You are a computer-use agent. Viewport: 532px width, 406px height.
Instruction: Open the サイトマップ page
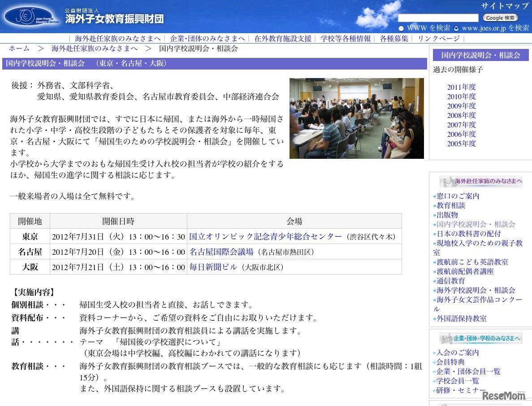pos(504,6)
